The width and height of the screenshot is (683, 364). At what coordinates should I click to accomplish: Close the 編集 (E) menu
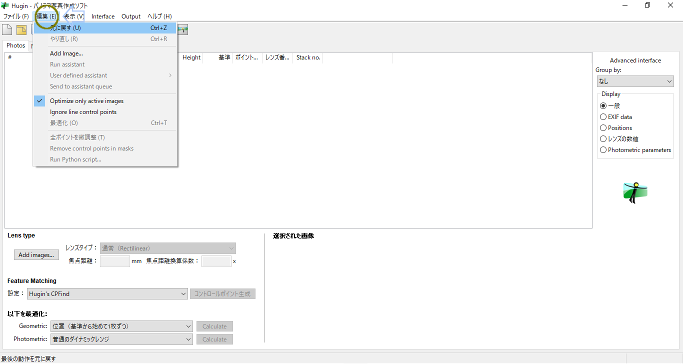pyautogui.click(x=46, y=16)
